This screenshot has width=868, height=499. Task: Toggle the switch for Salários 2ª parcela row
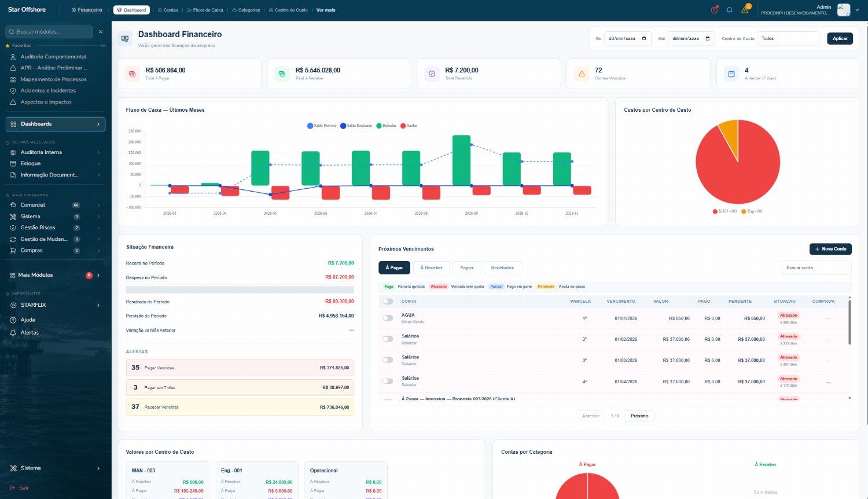pyautogui.click(x=388, y=339)
